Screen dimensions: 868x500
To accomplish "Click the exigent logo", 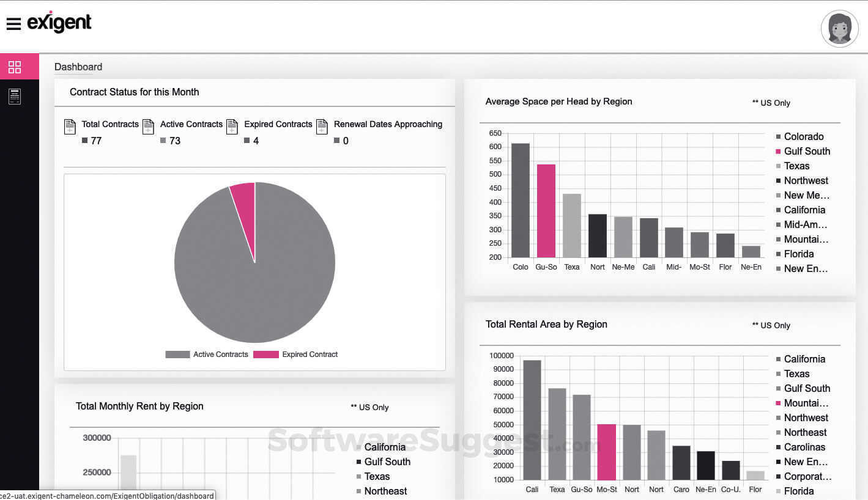I will pyautogui.click(x=59, y=23).
